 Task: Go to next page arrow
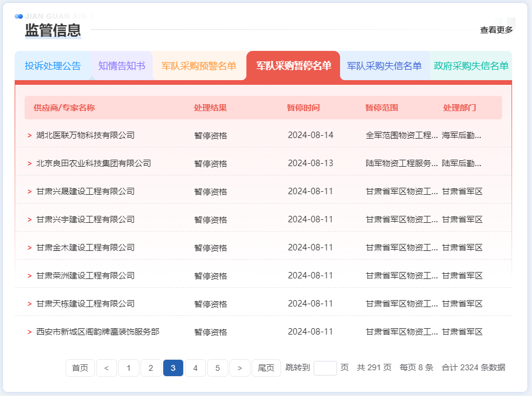240,368
